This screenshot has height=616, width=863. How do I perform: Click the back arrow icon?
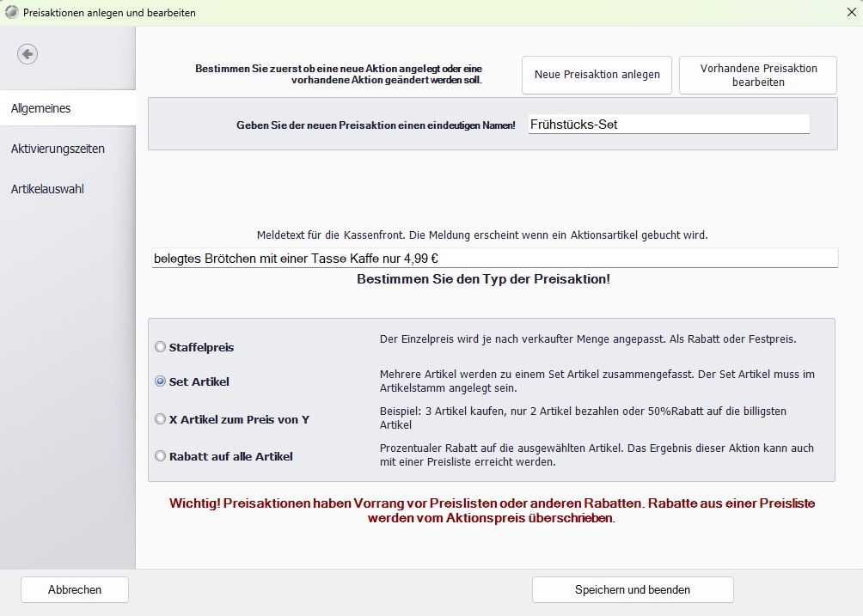pos(28,54)
